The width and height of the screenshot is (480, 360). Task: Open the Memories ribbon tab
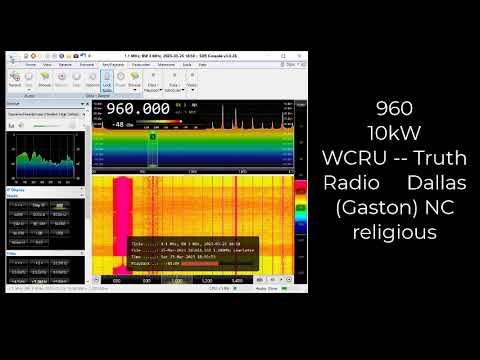coord(166,65)
